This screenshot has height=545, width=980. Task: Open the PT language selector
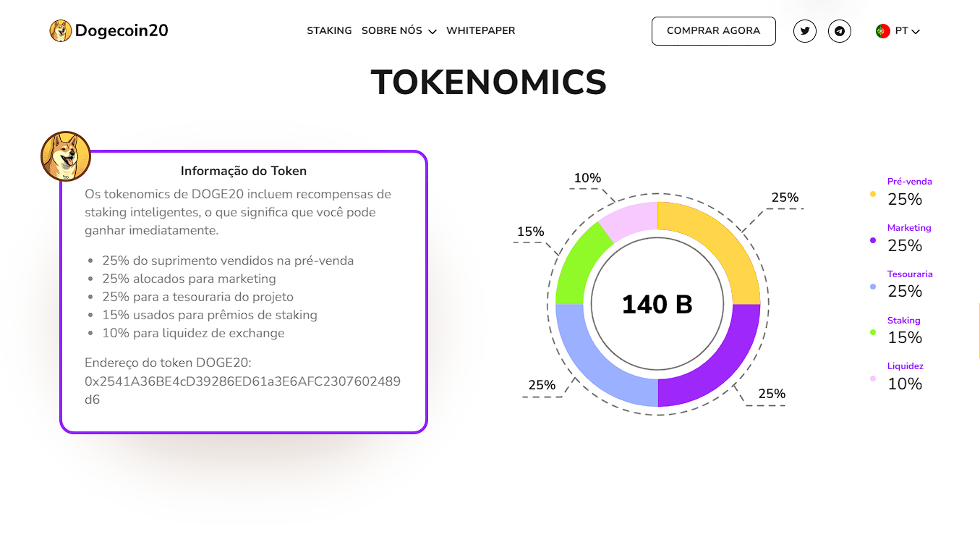(899, 31)
